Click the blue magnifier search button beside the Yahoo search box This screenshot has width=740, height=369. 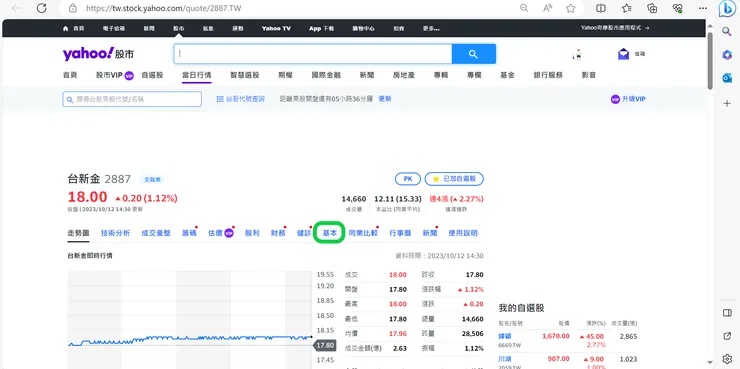click(x=473, y=54)
